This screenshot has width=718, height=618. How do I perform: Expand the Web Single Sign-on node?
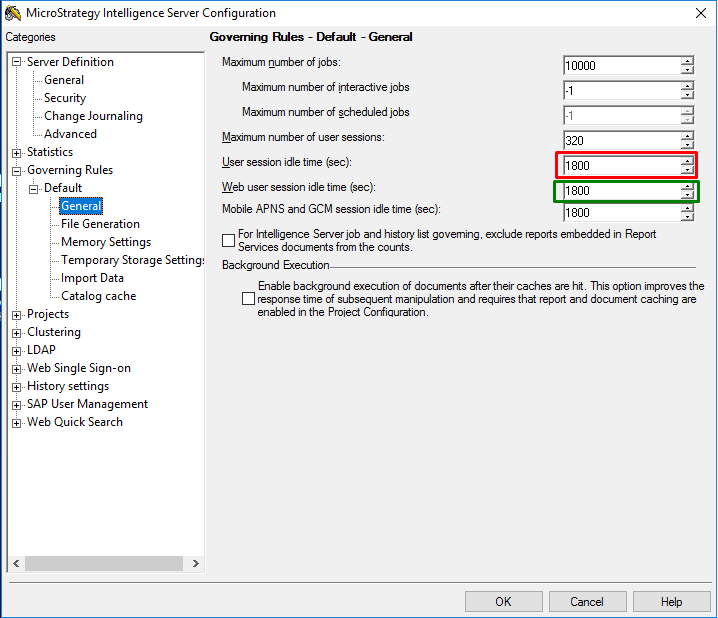coord(16,369)
